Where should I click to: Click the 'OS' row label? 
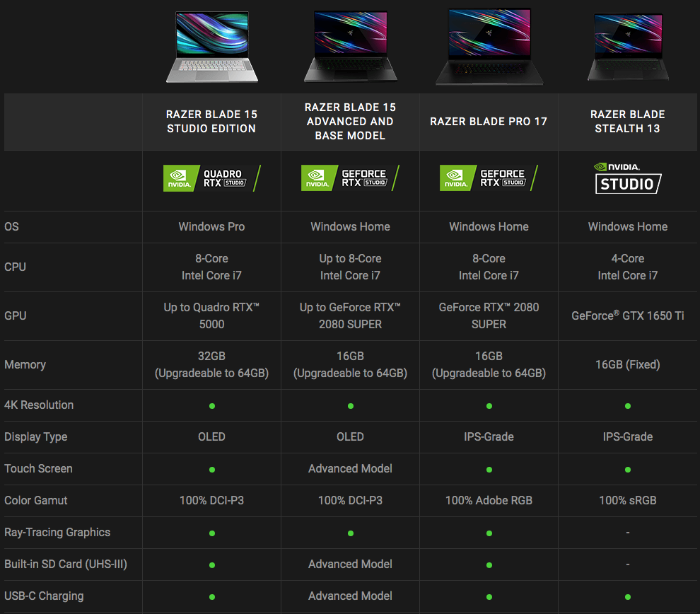11,226
